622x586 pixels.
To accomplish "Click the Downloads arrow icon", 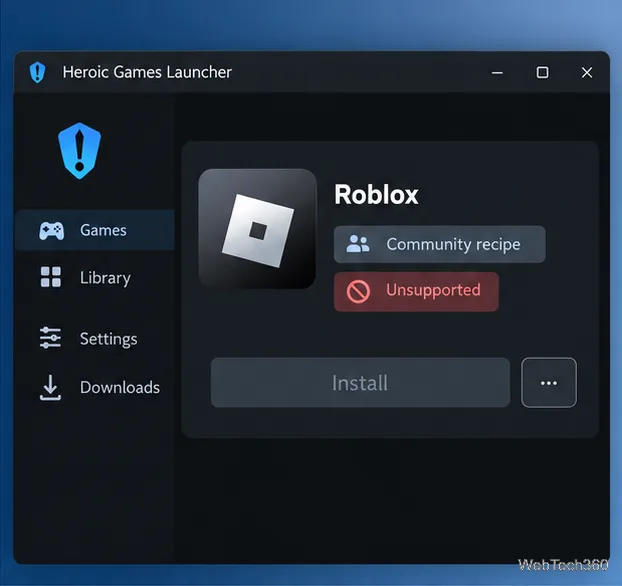I will click(x=50, y=387).
